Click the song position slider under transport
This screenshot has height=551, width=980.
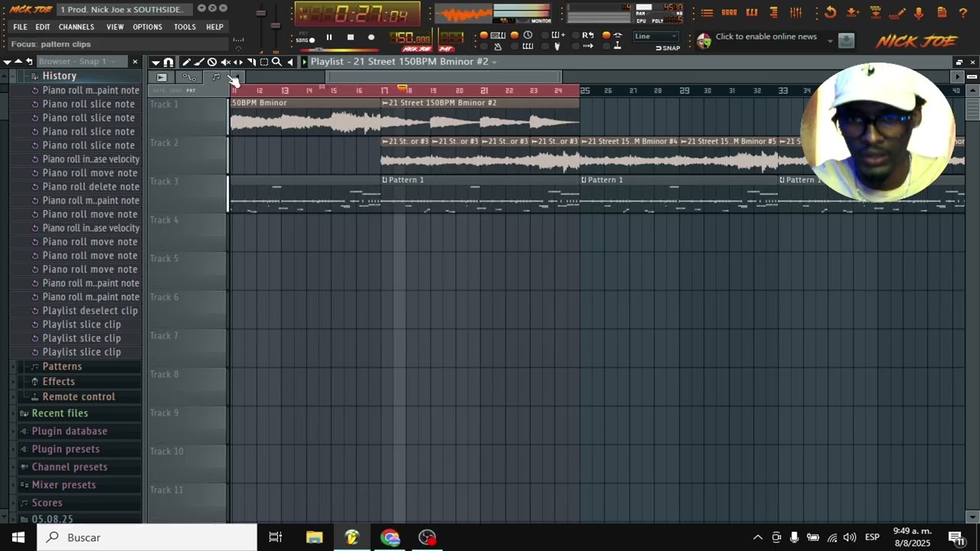point(339,50)
